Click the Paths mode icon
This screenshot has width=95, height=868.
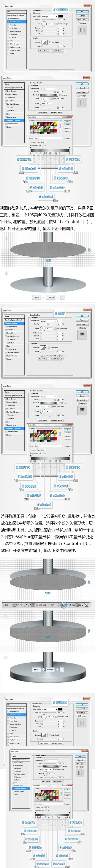click(17, 605)
